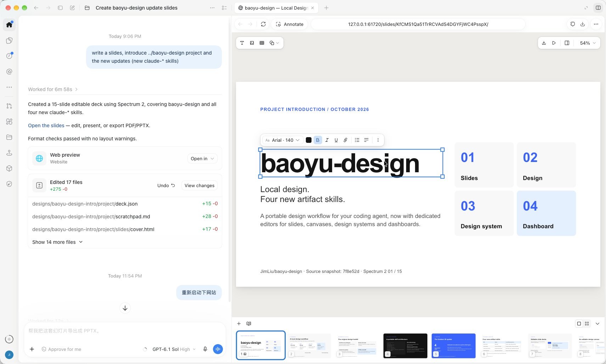Select slide 4 dark thumbnail

coord(405,346)
